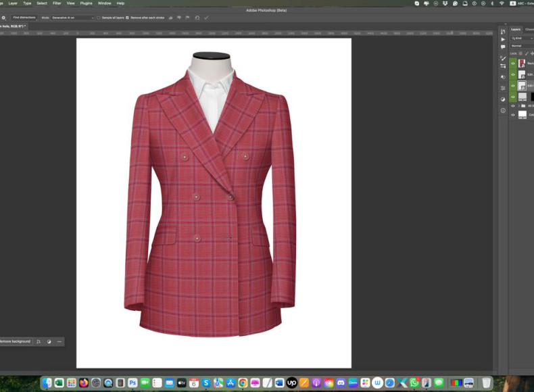534x392 pixels.
Task: Open Excel from the Dock
Action: pos(59,383)
